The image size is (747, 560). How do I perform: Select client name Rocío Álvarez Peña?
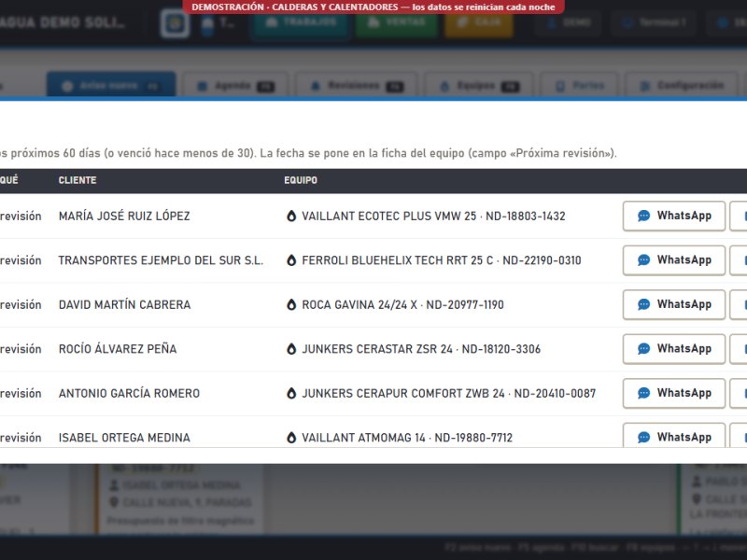point(118,349)
